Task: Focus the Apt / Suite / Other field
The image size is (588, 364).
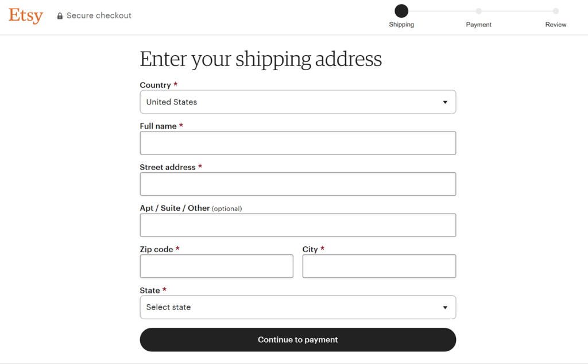Action: pyautogui.click(x=298, y=225)
